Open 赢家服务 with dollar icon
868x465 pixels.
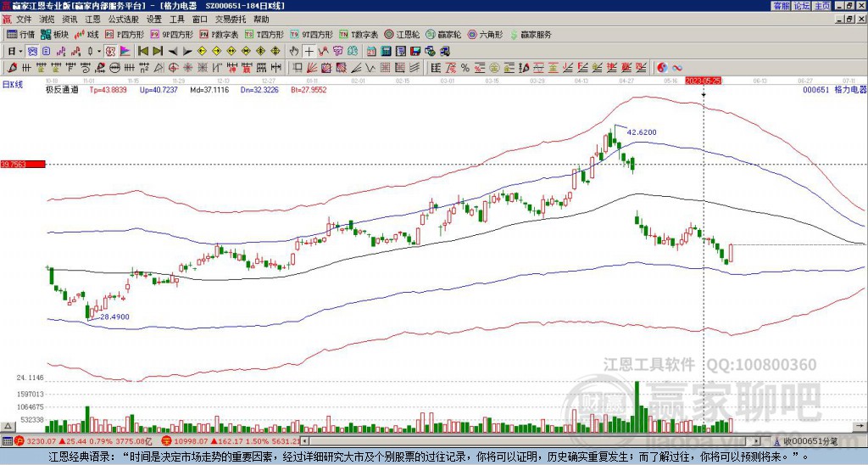(531, 34)
